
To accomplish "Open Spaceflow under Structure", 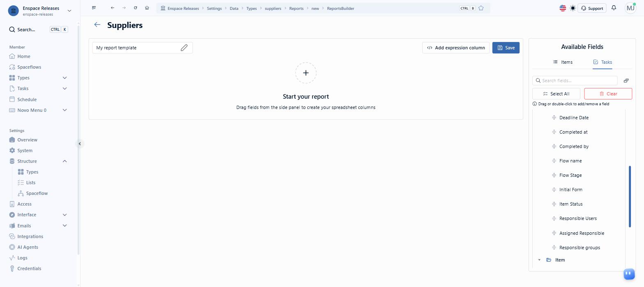I will pos(37,193).
